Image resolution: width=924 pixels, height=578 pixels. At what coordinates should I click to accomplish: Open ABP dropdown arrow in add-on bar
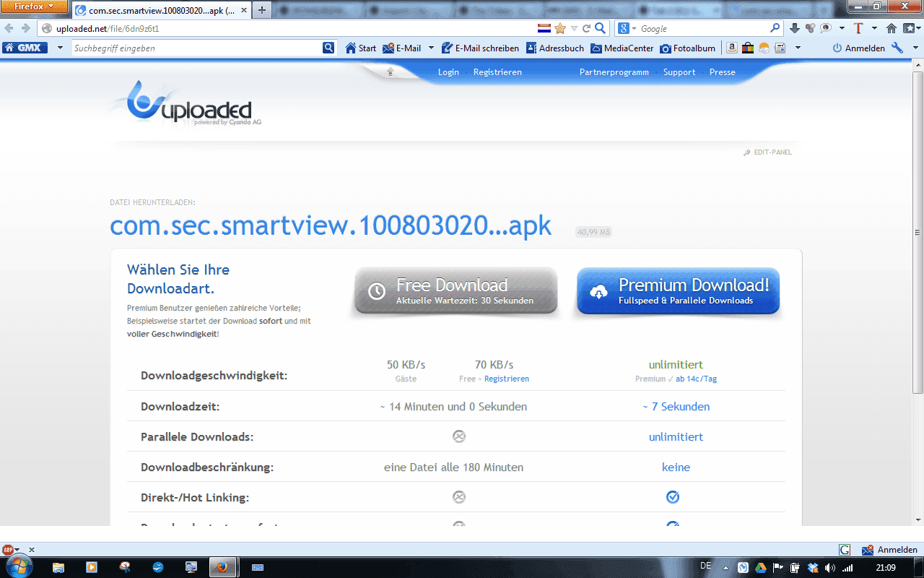(x=17, y=551)
